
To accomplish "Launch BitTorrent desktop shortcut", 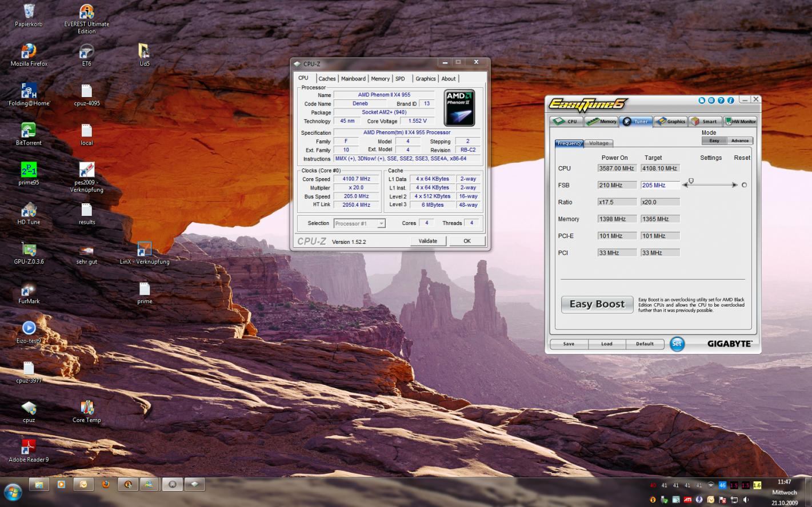I will click(x=29, y=134).
